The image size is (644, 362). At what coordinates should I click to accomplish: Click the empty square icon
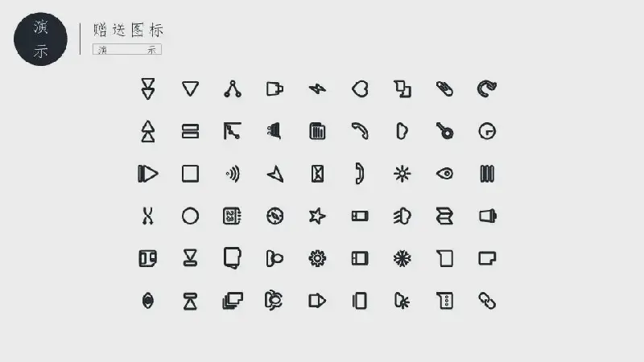coord(190,174)
